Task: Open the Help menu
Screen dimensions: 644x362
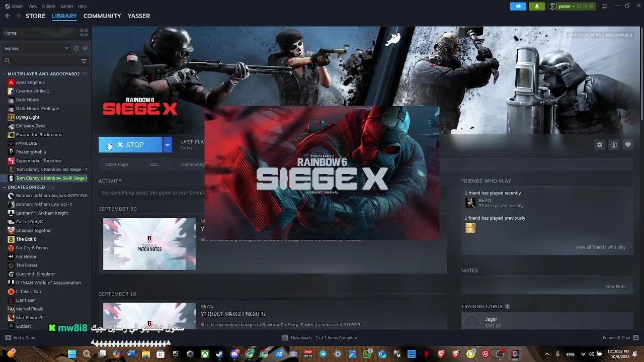Action: [x=82, y=6]
